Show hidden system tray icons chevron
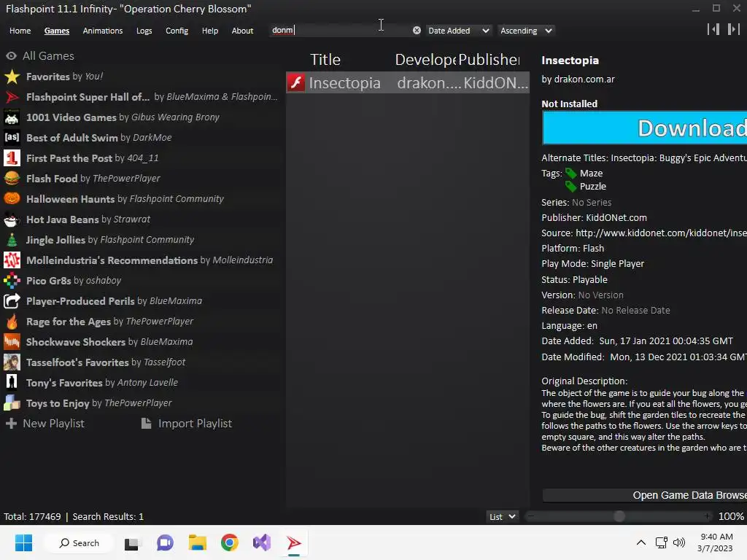 (x=641, y=542)
